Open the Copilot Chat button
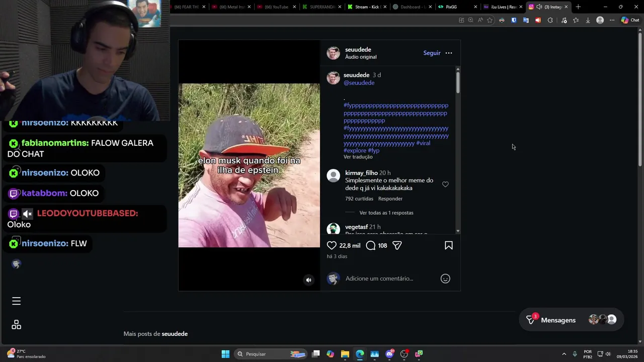 630,20
